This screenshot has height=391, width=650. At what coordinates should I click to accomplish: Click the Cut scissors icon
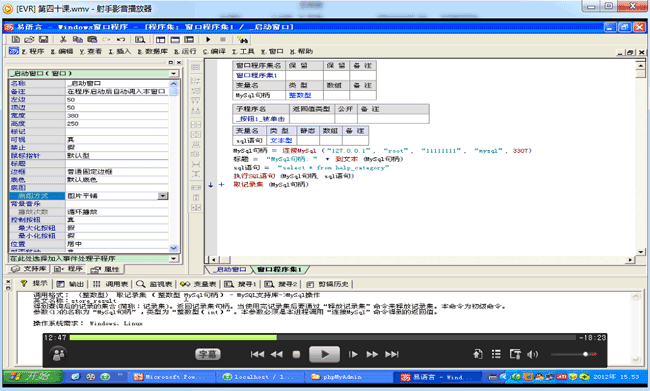click(x=63, y=39)
